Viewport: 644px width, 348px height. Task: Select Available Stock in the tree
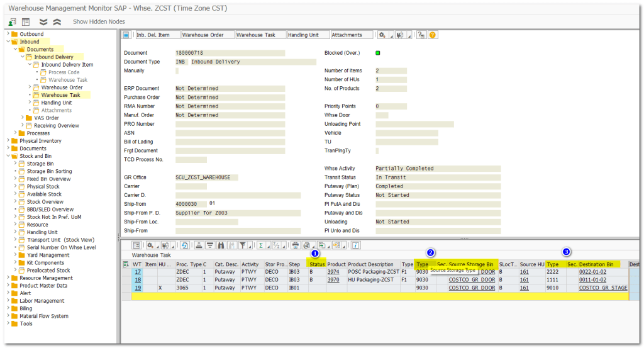(x=43, y=194)
